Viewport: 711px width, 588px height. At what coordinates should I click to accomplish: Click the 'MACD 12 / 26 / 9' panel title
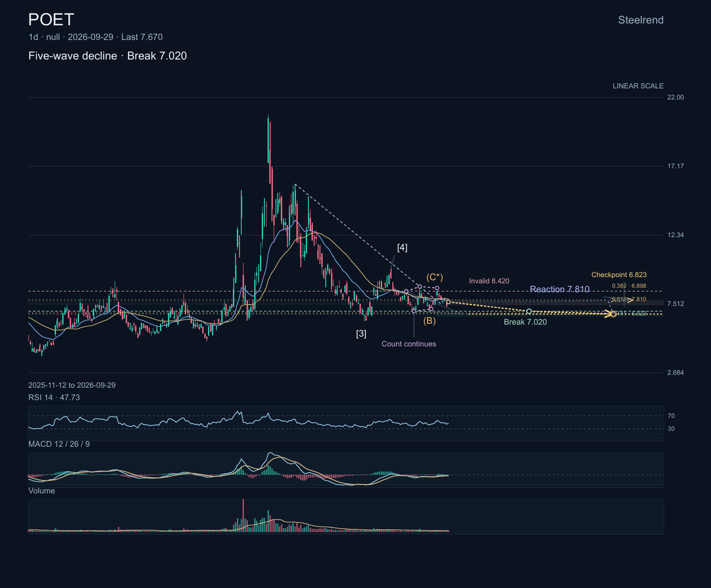[x=59, y=444]
